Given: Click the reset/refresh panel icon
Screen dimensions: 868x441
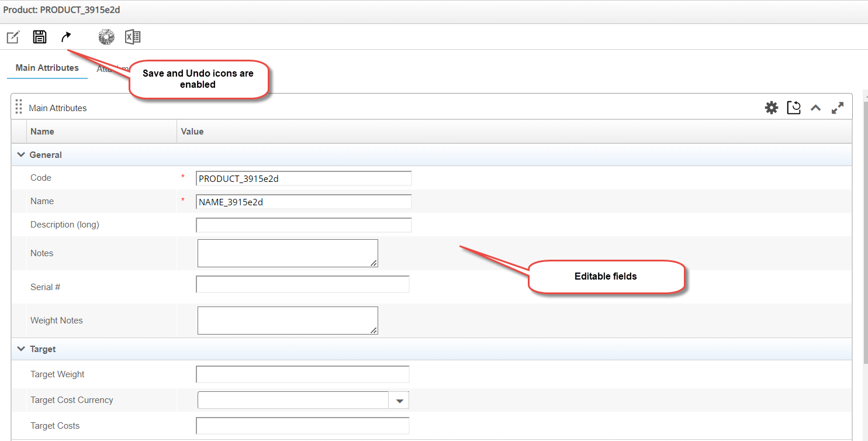Looking at the screenshot, I should point(794,108).
